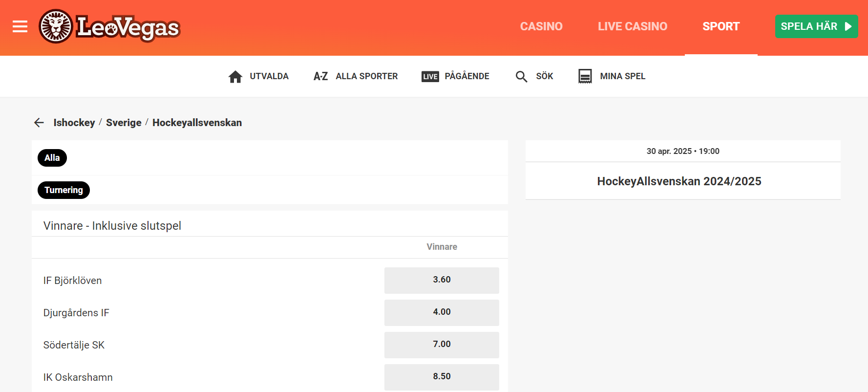Switch to Live Casino
868x392 pixels.
tap(633, 26)
